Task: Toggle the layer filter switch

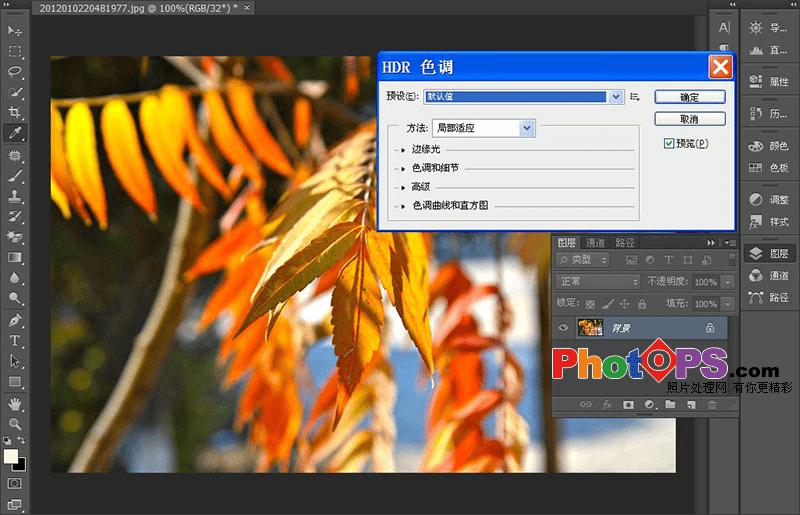Action: coord(732,258)
